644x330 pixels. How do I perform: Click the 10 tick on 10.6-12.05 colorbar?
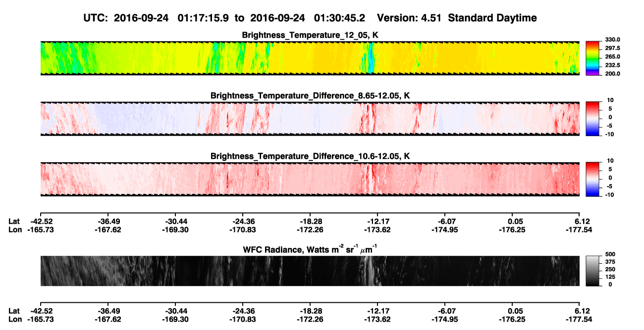611,161
